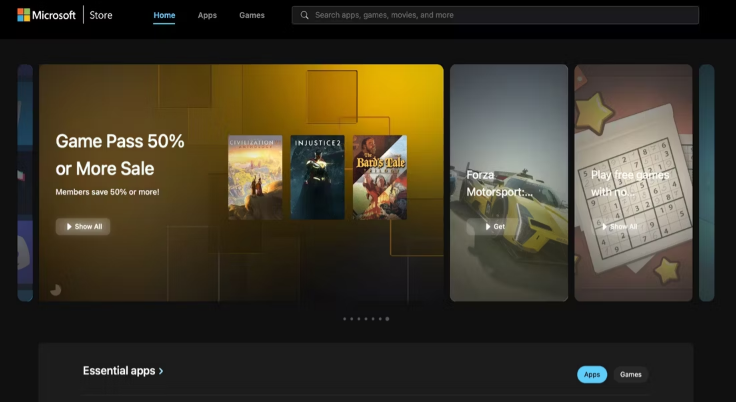Click the search magnifier icon
The height and width of the screenshot is (402, 736).
305,15
